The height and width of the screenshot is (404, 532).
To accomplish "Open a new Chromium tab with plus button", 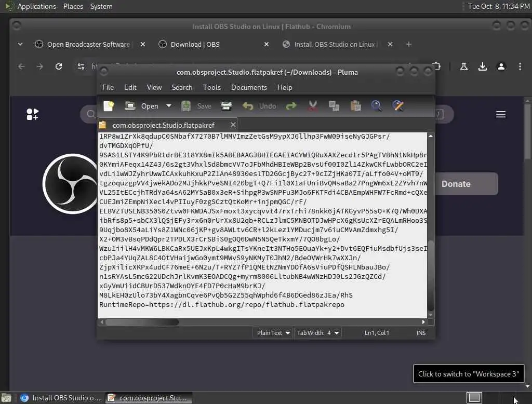I will pos(408,44).
